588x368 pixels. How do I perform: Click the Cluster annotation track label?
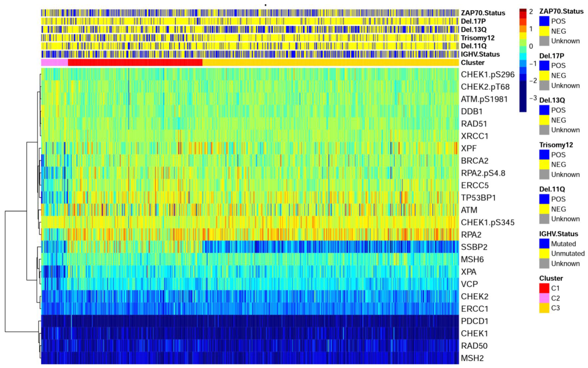[472, 62]
